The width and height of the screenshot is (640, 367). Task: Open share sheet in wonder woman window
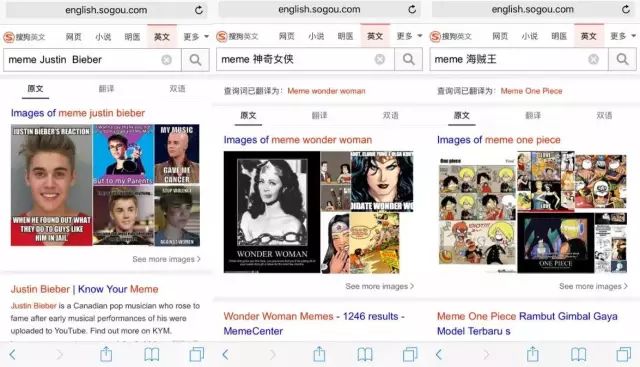[x=319, y=354]
